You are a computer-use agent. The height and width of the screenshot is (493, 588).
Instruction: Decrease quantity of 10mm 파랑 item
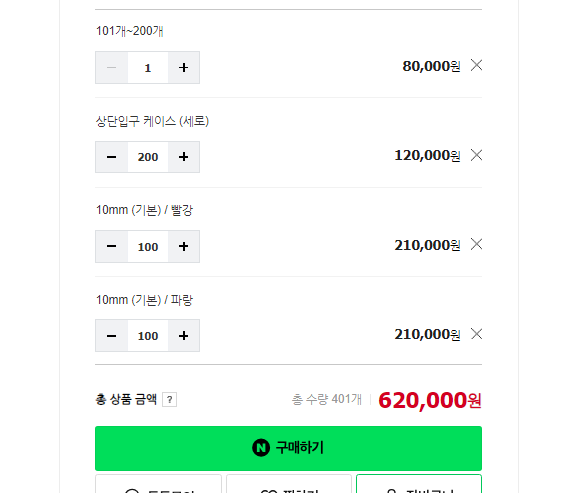click(111, 336)
